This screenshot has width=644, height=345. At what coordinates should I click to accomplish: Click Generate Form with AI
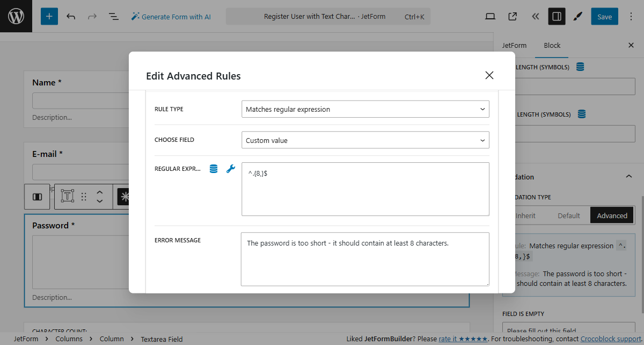coord(171,17)
